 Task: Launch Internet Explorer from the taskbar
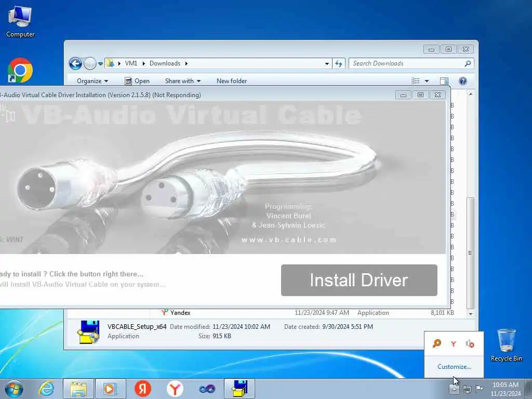pyautogui.click(x=46, y=389)
